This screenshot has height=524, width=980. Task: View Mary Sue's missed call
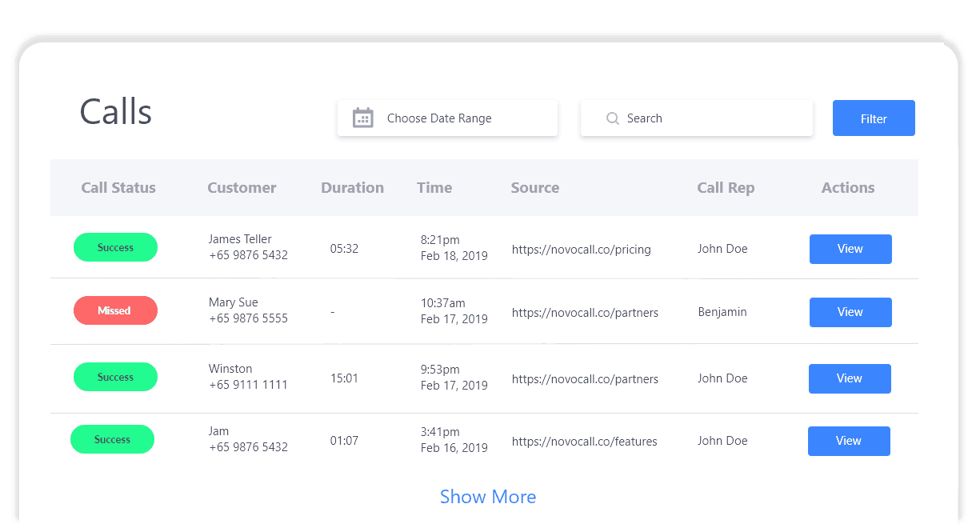coord(850,312)
